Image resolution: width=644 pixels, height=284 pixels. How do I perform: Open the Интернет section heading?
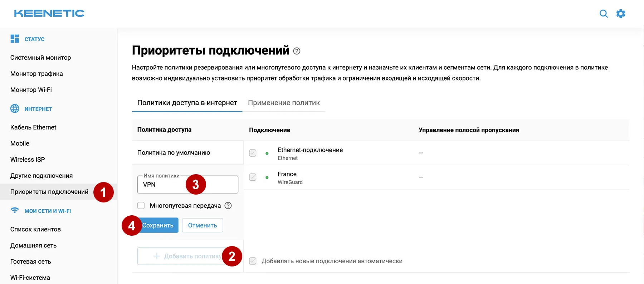pyautogui.click(x=38, y=109)
